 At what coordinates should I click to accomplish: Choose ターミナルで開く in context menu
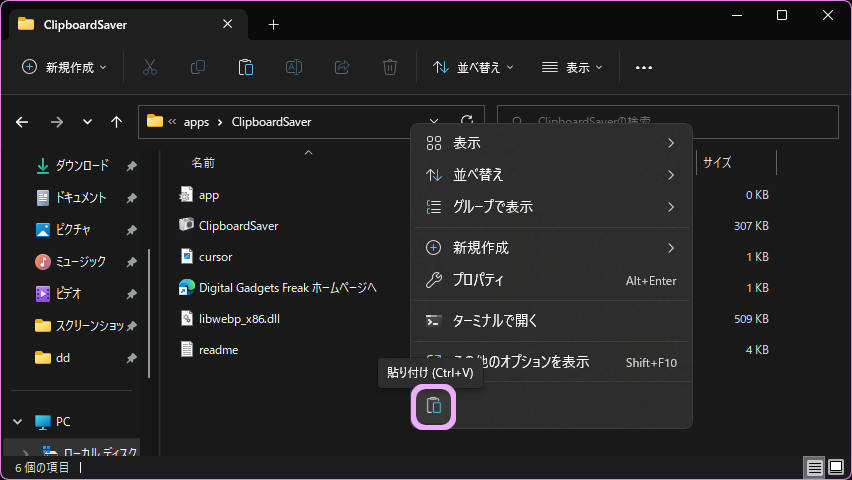point(552,321)
